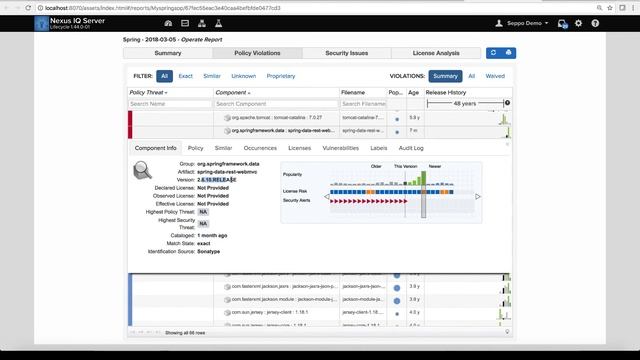The width and height of the screenshot is (640, 360).
Task: Click the release history slider info icon
Action: pyautogui.click(x=507, y=103)
